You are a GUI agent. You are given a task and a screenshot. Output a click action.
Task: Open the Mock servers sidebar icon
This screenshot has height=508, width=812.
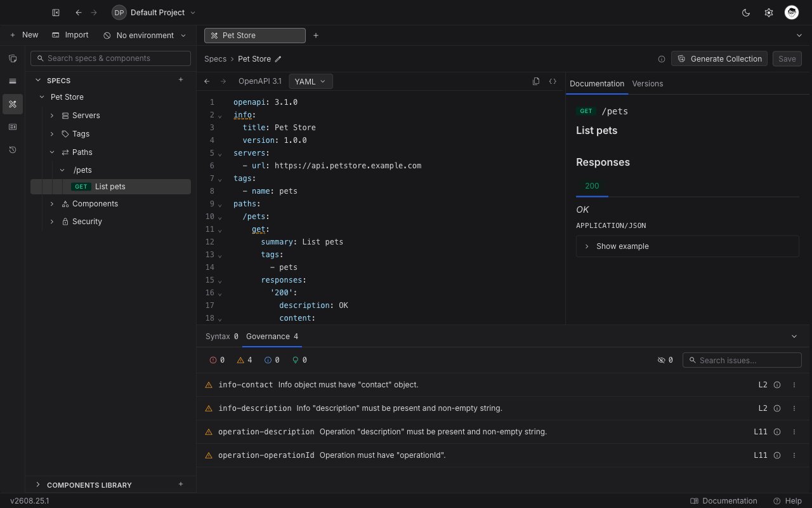point(13,127)
